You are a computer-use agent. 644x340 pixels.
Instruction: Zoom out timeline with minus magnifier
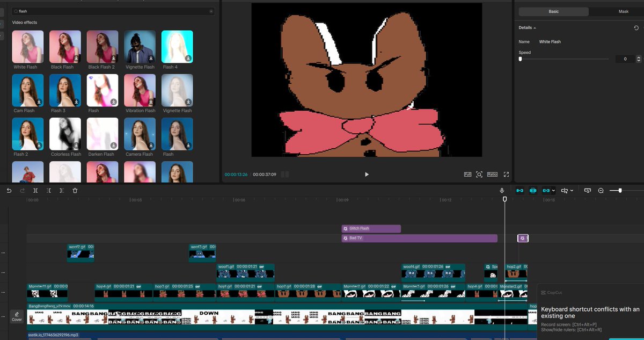601,191
